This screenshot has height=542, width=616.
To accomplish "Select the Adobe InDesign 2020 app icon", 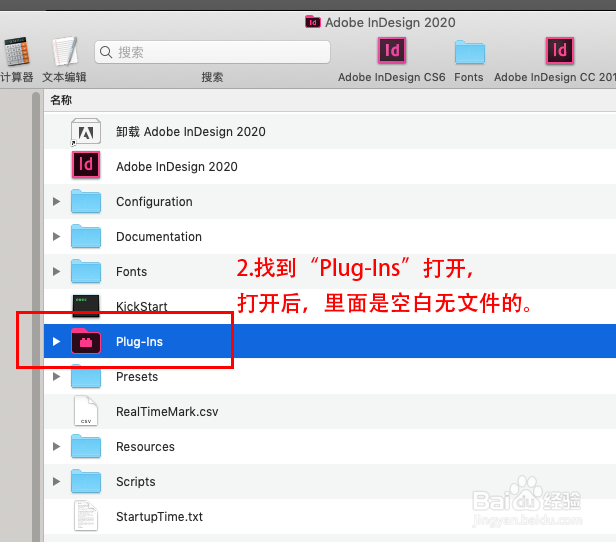I will pyautogui.click(x=86, y=165).
